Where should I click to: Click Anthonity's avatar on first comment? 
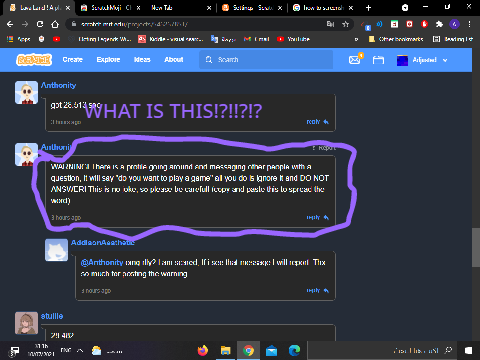click(x=26, y=92)
